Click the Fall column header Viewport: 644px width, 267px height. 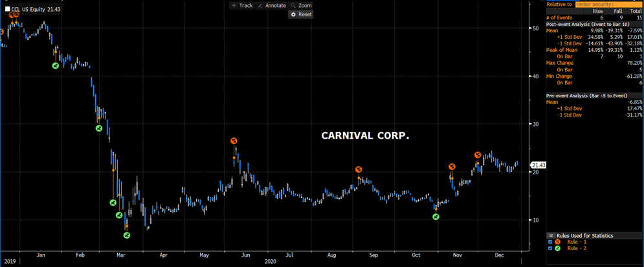click(617, 11)
